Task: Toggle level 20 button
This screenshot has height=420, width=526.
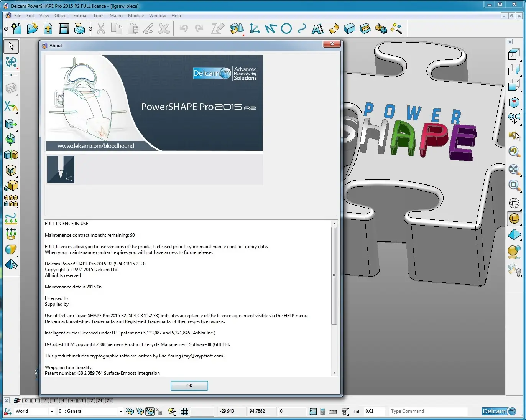Action: coord(72,400)
